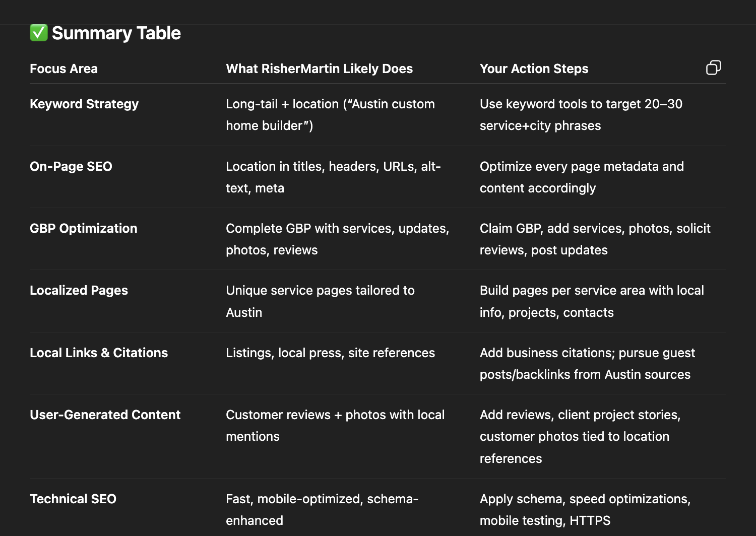Click Unique service pages tailored to Austin
This screenshot has height=536, width=756.
point(320,301)
